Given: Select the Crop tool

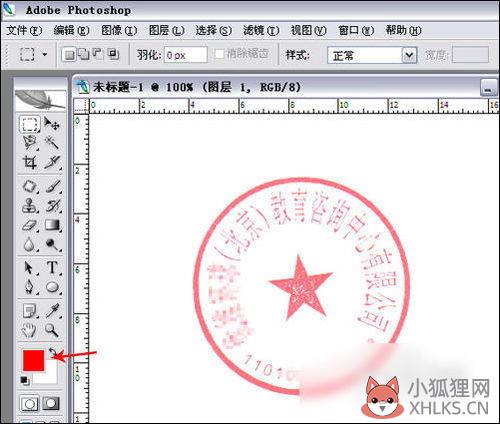Looking at the screenshot, I should tap(30, 162).
